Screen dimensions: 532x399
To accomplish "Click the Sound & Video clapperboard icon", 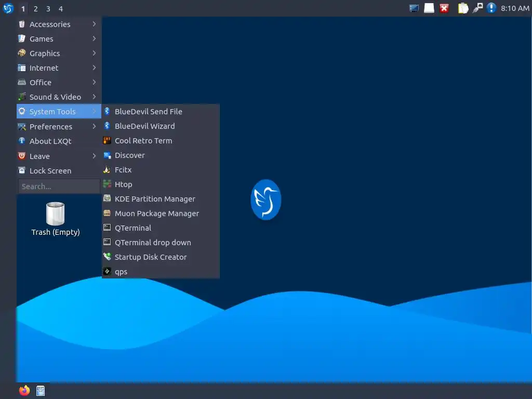I will [22, 97].
